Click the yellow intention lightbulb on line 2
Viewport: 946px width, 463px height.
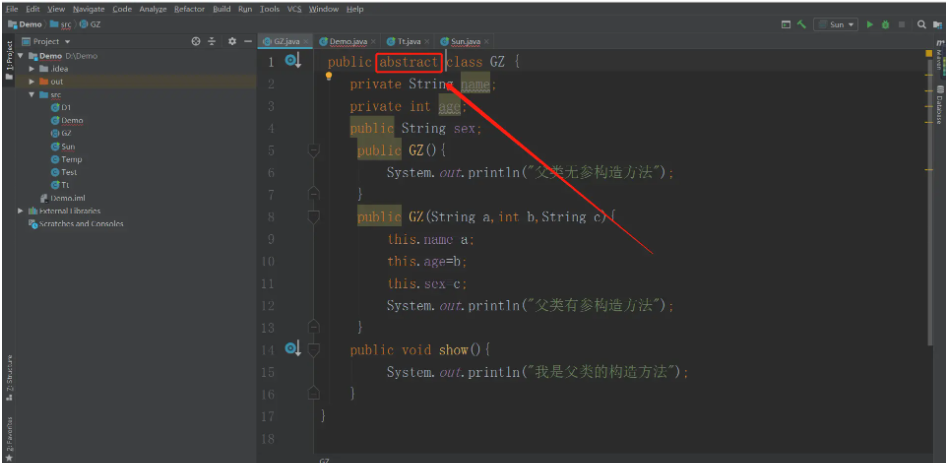tap(329, 76)
